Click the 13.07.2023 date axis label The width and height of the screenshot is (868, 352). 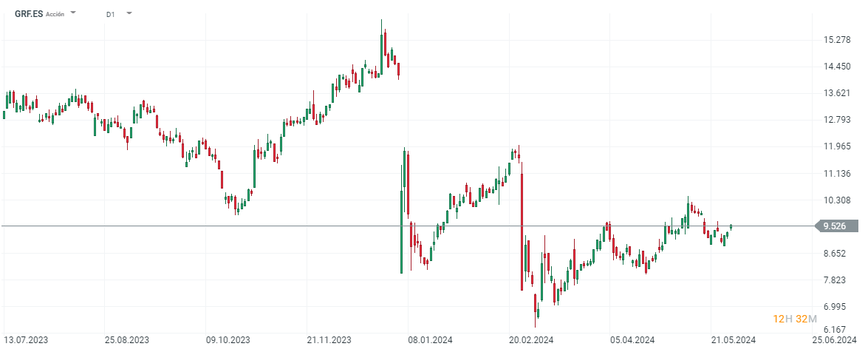[x=26, y=340]
